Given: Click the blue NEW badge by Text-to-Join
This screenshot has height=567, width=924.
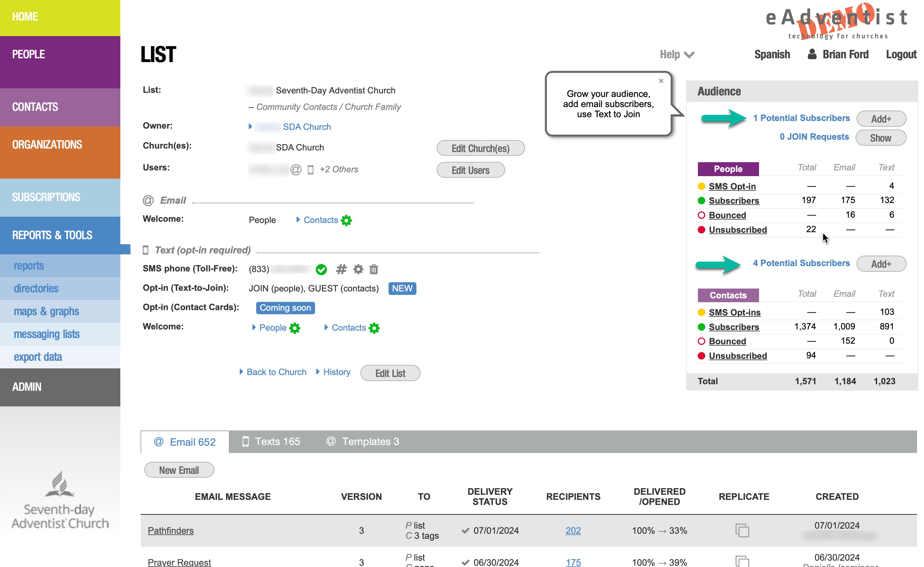Looking at the screenshot, I should coord(402,288).
